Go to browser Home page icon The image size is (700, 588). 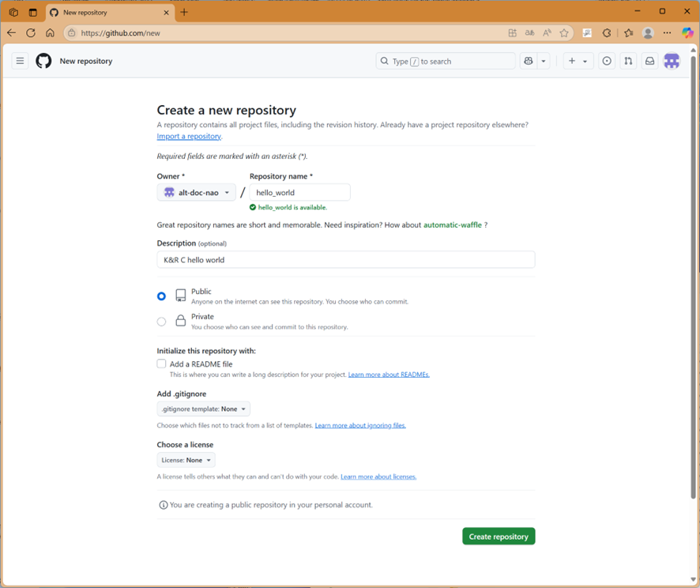point(50,32)
